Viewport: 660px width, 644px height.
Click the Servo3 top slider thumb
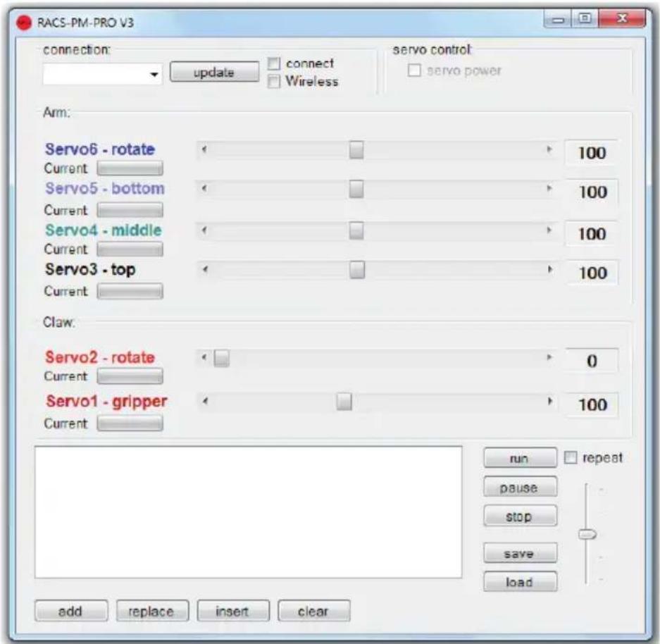pyautogui.click(x=357, y=270)
